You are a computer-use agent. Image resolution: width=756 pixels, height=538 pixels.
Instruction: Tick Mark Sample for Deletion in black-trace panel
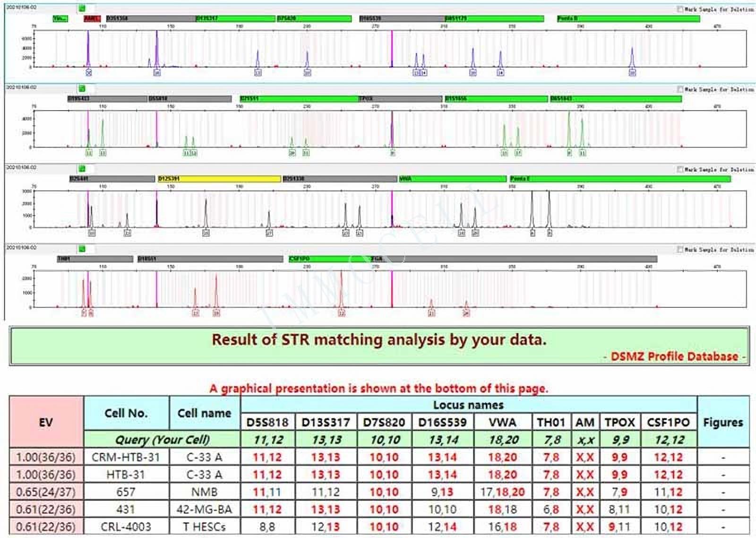(x=680, y=169)
